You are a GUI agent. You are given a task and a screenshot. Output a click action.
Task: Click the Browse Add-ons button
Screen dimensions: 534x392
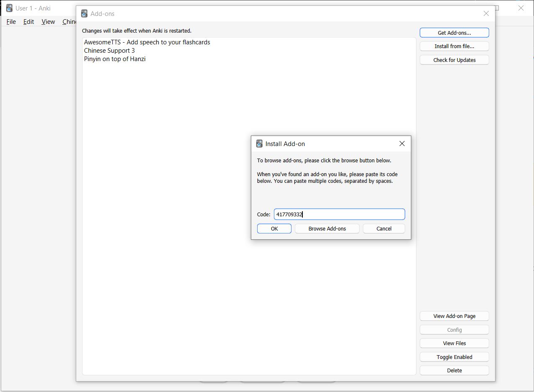click(x=327, y=228)
